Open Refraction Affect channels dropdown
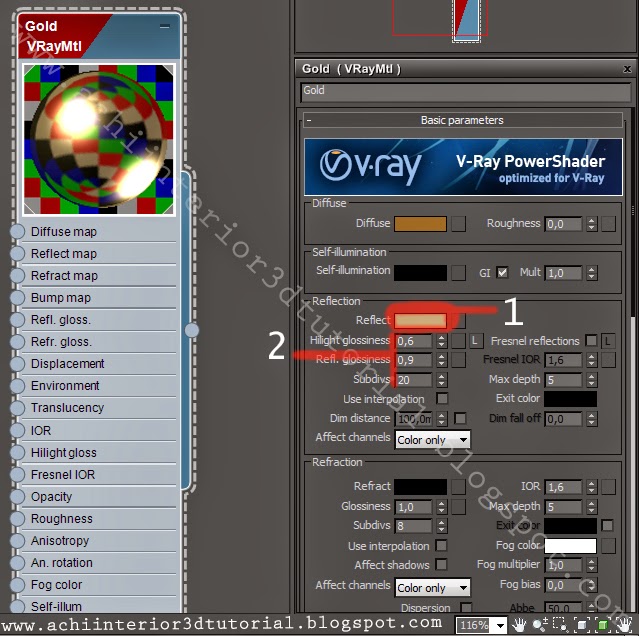The width and height of the screenshot is (639, 636). [432, 588]
